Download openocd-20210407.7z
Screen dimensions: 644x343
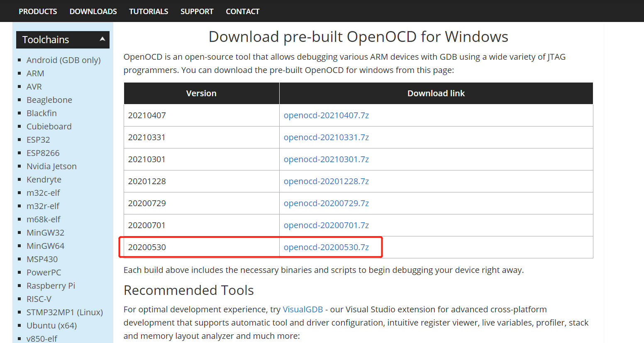tap(326, 115)
